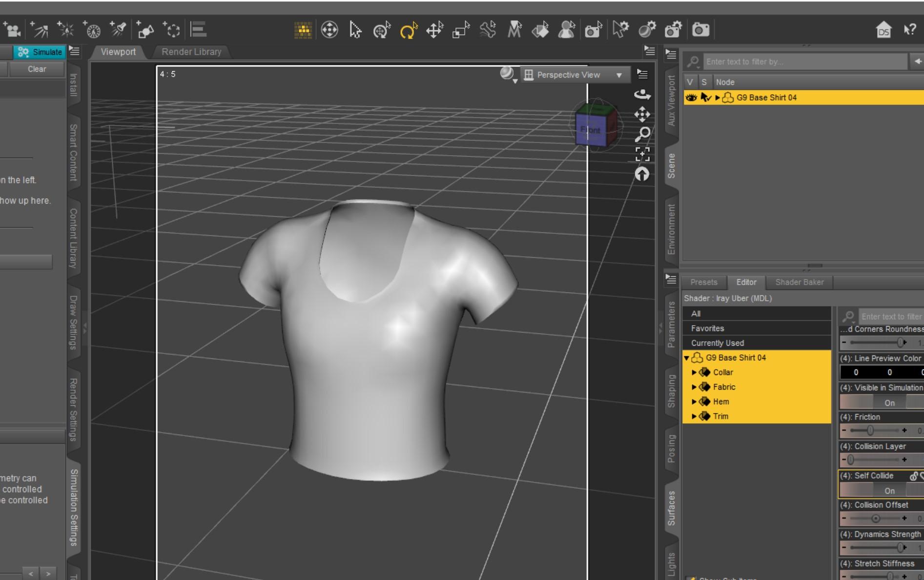Click the Line Preview Color swatch
The image size is (924, 580).
click(881, 373)
